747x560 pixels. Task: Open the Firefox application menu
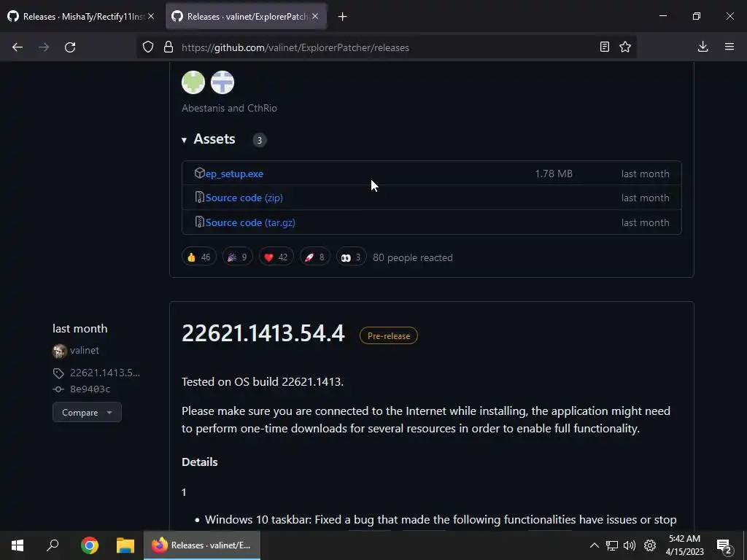pyautogui.click(x=729, y=47)
